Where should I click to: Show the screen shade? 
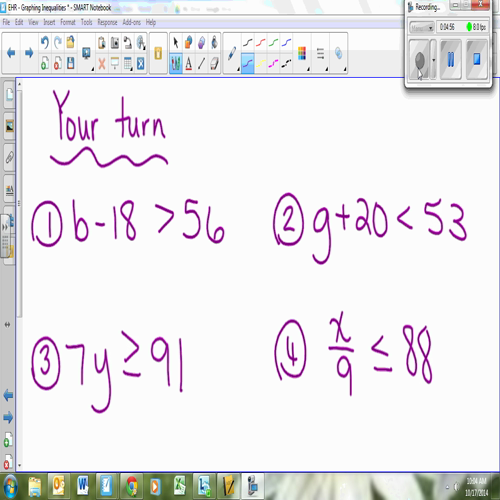tap(115, 63)
